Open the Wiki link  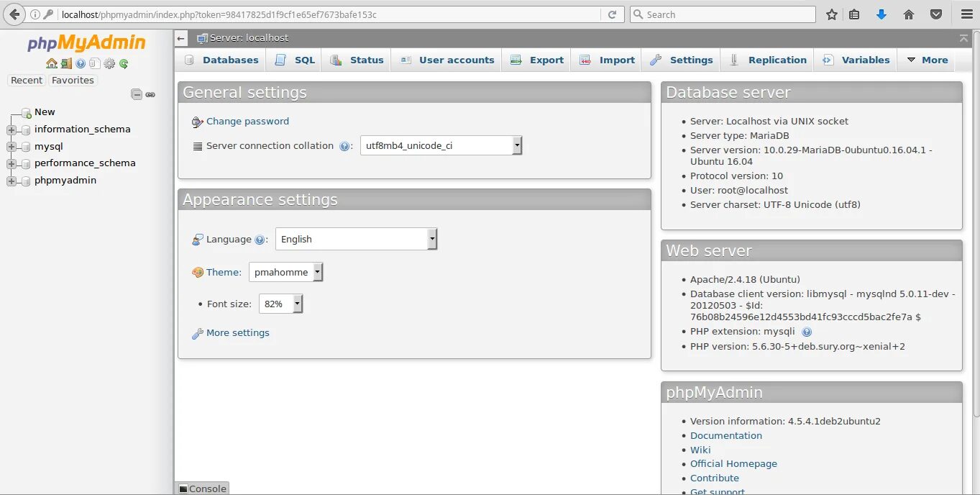pyautogui.click(x=700, y=450)
